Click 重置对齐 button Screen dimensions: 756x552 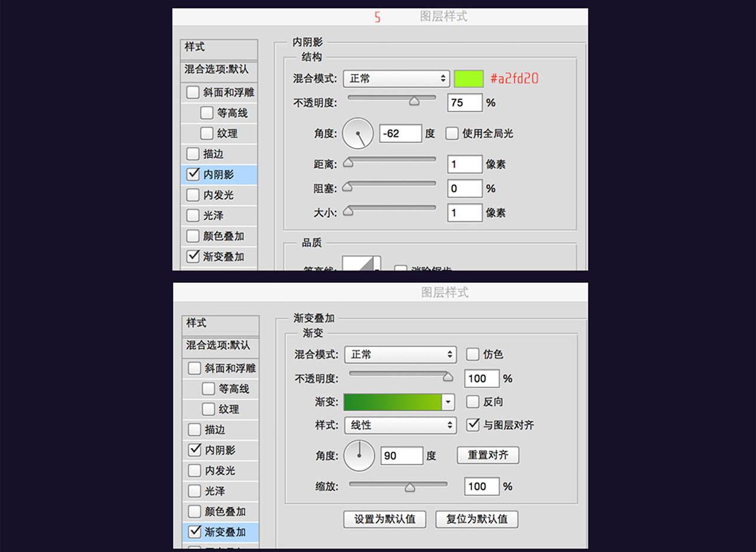coord(488,455)
